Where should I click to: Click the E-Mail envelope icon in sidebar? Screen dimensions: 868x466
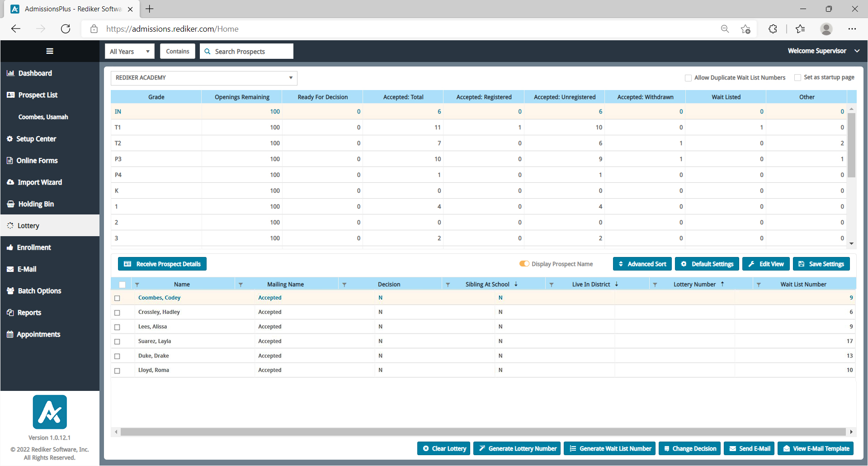10,269
